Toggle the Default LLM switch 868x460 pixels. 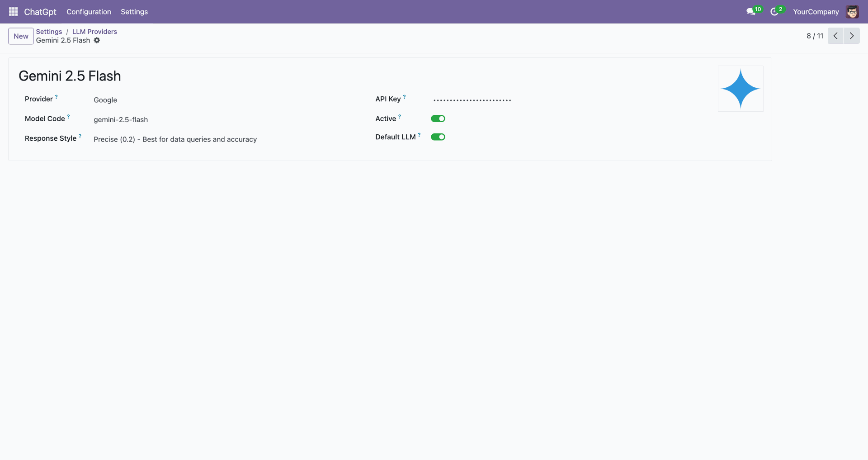pyautogui.click(x=438, y=137)
